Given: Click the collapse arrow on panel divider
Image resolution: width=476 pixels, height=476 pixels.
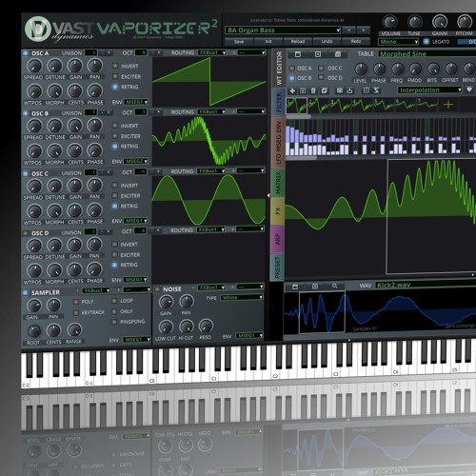Looking at the screenshot, I should pyautogui.click(x=268, y=195).
